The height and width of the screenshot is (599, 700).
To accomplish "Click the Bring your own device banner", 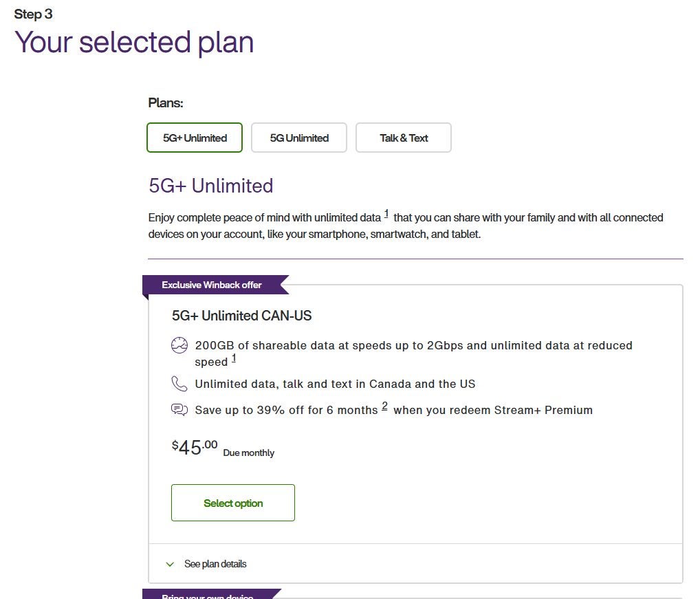I will (x=208, y=595).
